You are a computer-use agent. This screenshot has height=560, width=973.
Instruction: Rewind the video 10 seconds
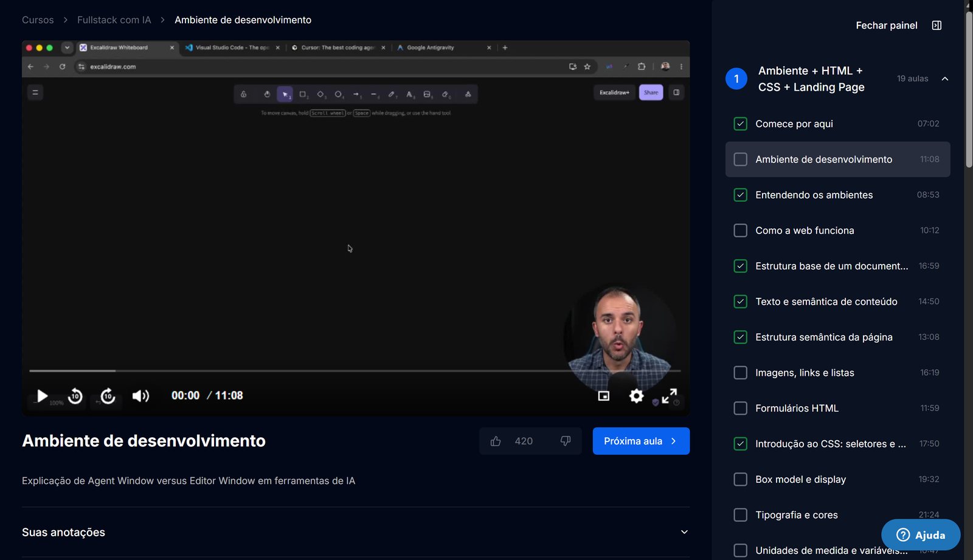pos(75,396)
